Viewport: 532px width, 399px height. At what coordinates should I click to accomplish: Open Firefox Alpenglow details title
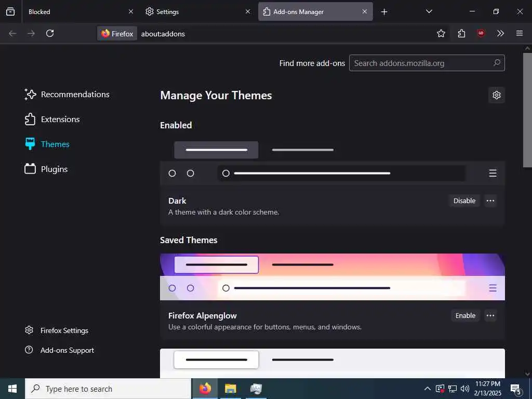tap(203, 315)
